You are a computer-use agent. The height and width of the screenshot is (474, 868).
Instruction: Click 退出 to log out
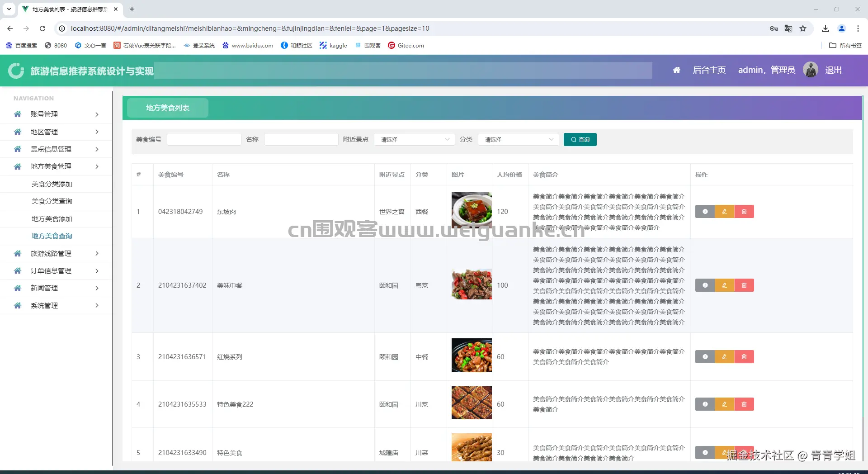tap(833, 70)
